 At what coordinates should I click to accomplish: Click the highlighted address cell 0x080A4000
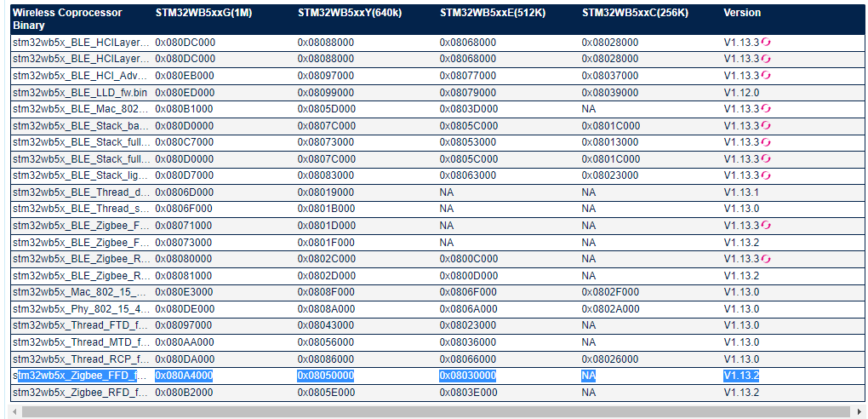pos(184,376)
